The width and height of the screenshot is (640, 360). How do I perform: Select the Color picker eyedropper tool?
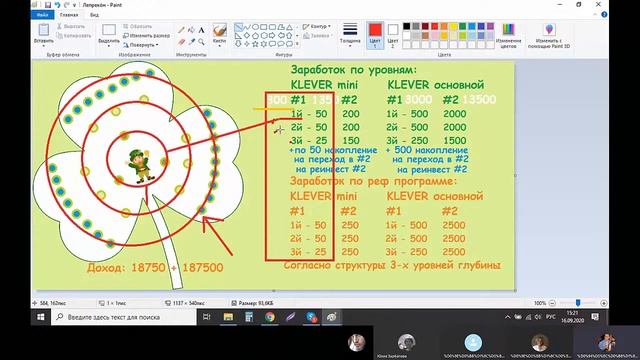[191, 42]
